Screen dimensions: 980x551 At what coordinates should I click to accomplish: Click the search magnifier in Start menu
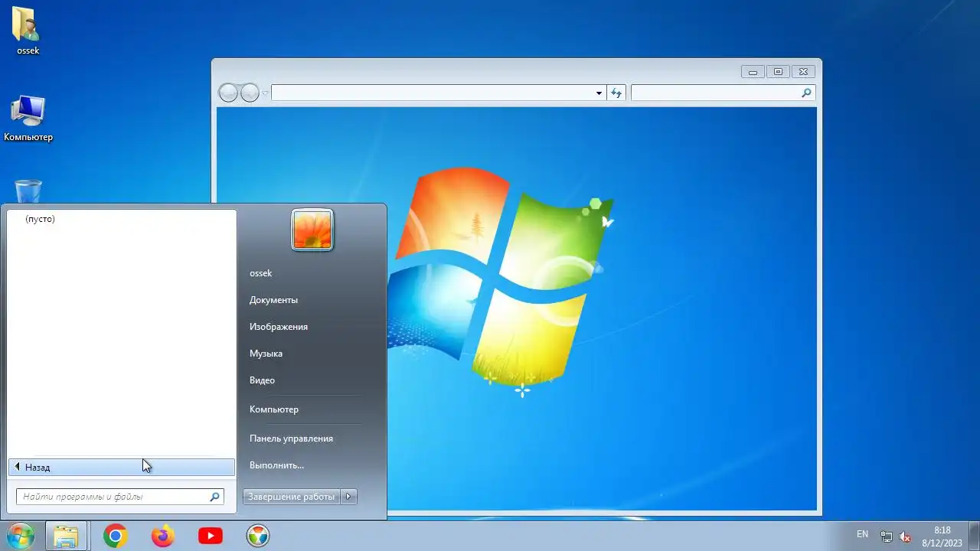click(214, 497)
